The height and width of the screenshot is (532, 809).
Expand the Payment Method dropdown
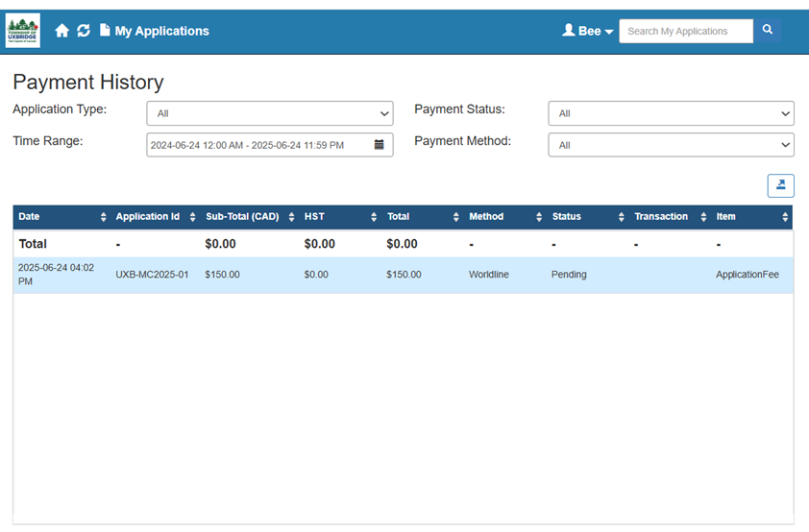tap(671, 145)
